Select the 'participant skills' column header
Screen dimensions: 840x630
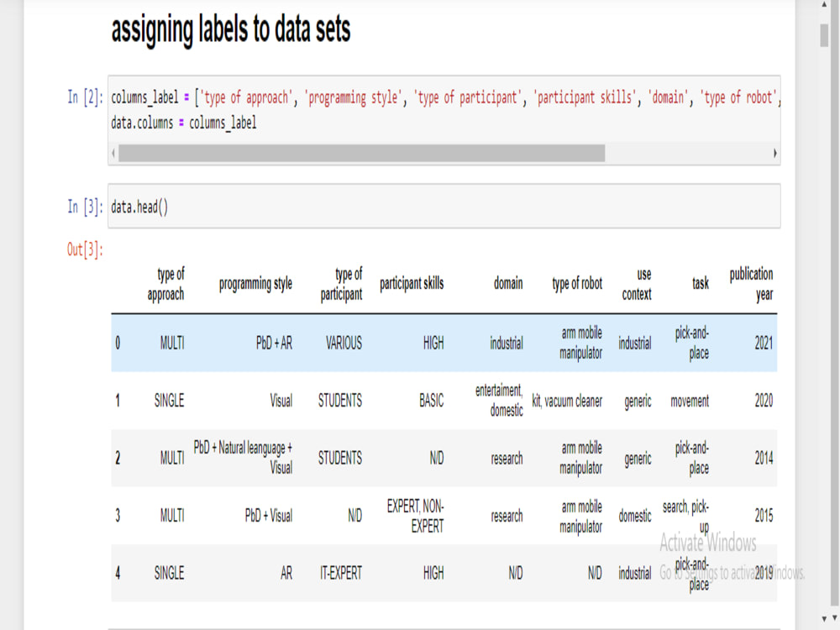(412, 281)
